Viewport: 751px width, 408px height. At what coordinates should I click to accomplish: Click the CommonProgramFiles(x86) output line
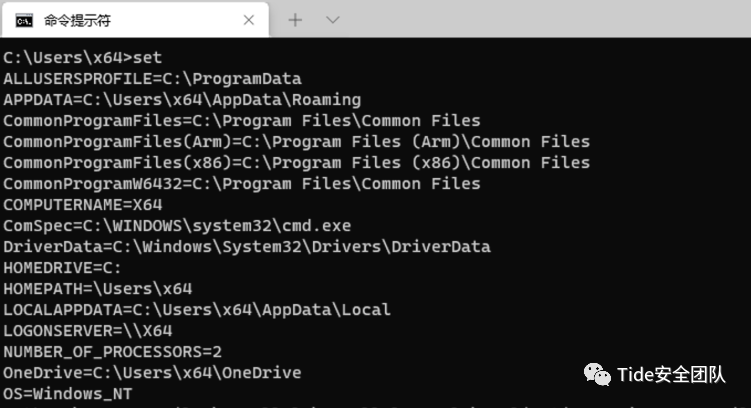(x=296, y=163)
